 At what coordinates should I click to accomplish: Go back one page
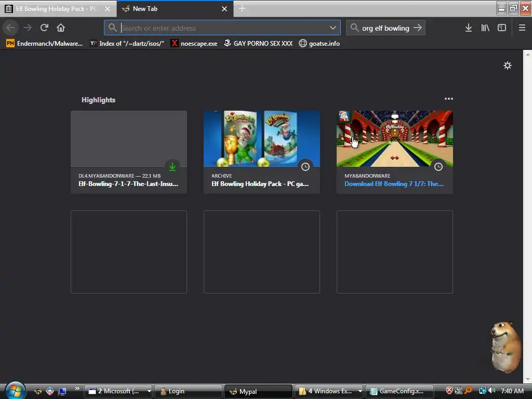pyautogui.click(x=10, y=28)
